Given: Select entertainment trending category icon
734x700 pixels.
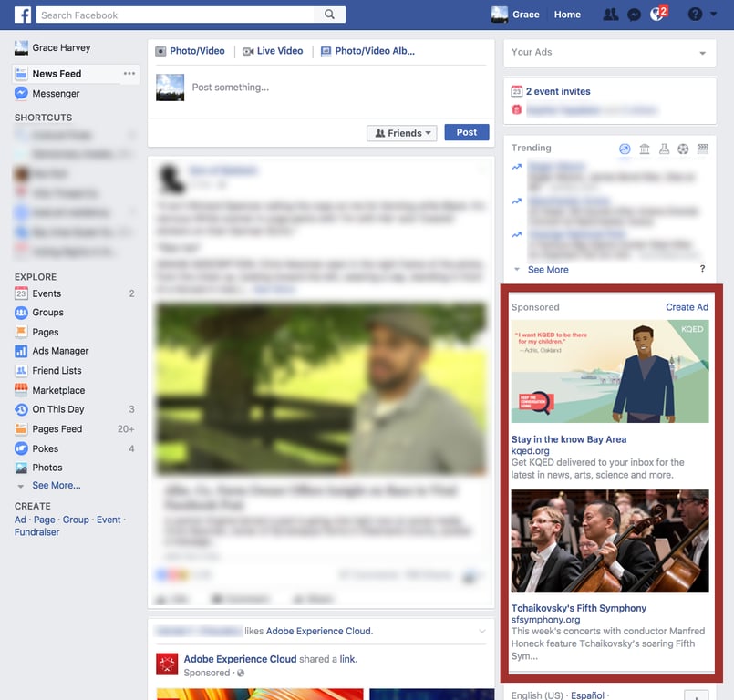Looking at the screenshot, I should point(703,149).
